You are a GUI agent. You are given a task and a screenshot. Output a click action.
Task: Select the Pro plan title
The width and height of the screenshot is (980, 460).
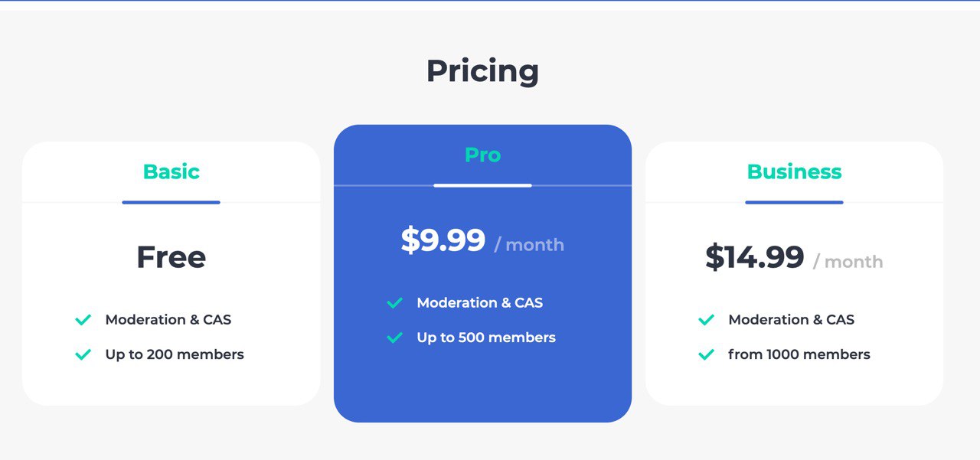coord(482,155)
